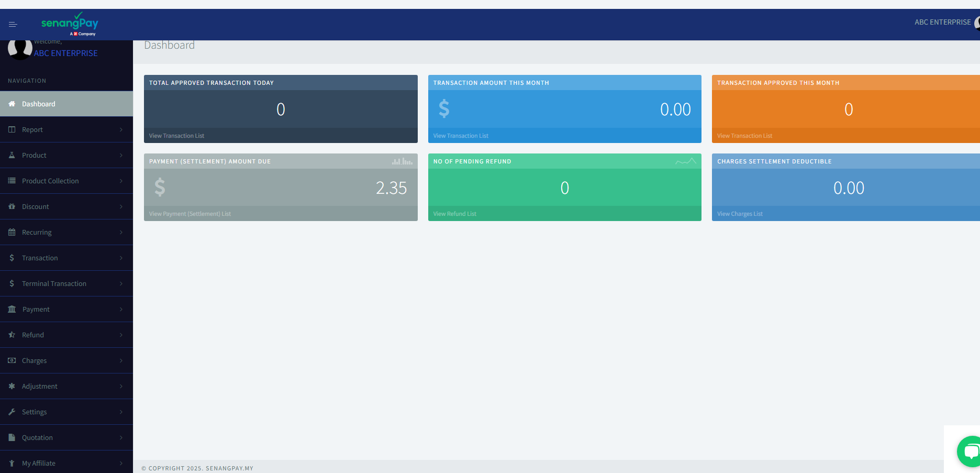Click the Payment bank icon
980x473 pixels.
coord(12,309)
